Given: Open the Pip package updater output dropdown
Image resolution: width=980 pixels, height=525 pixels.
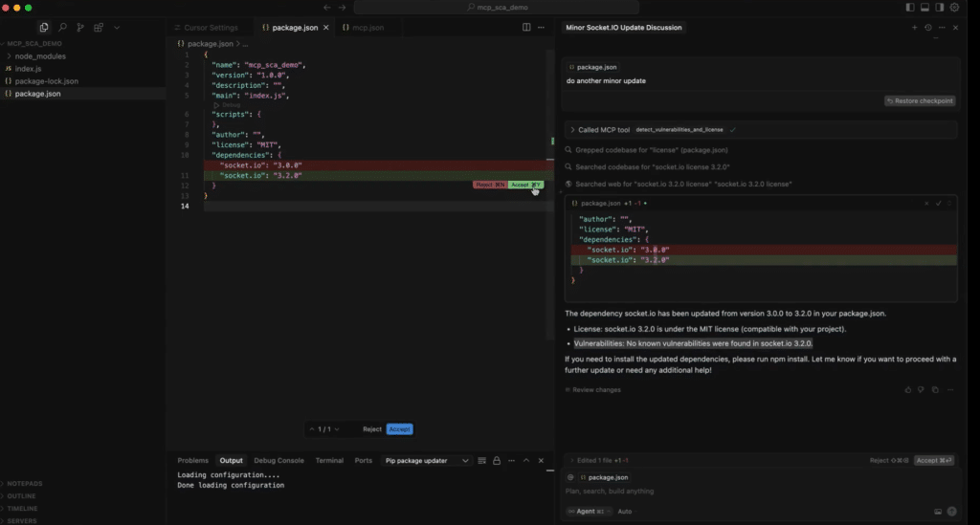Looking at the screenshot, I should click(426, 461).
